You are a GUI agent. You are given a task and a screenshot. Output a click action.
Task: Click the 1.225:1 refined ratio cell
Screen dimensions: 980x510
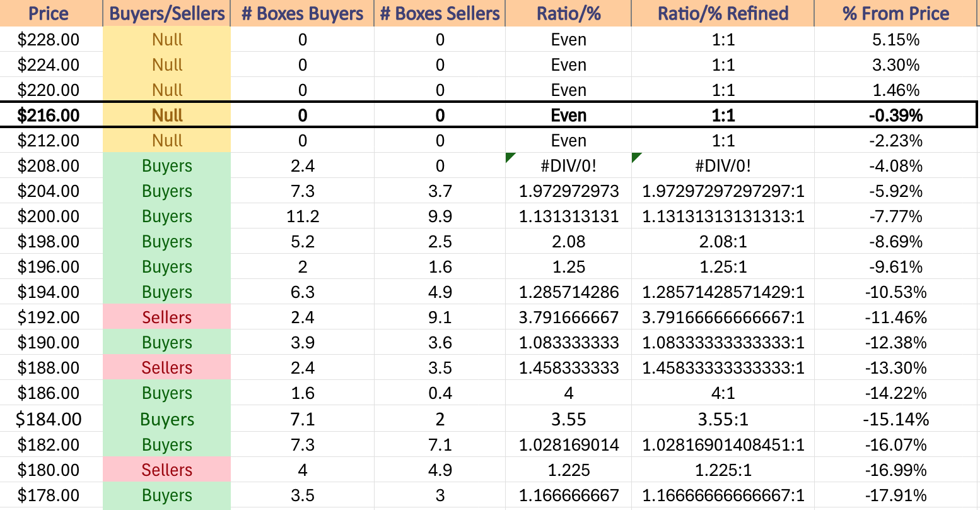click(x=723, y=470)
